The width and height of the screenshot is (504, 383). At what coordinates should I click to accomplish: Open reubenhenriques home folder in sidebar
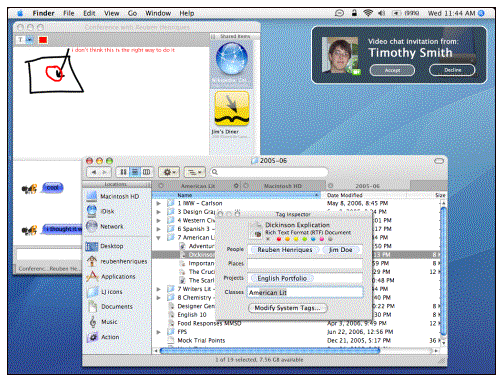click(x=117, y=261)
